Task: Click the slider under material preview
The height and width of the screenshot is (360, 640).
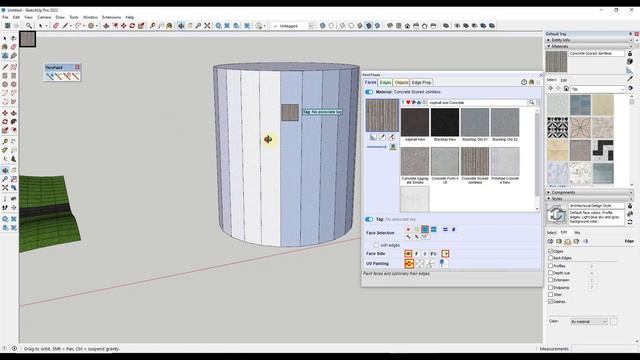Action: coord(376,147)
